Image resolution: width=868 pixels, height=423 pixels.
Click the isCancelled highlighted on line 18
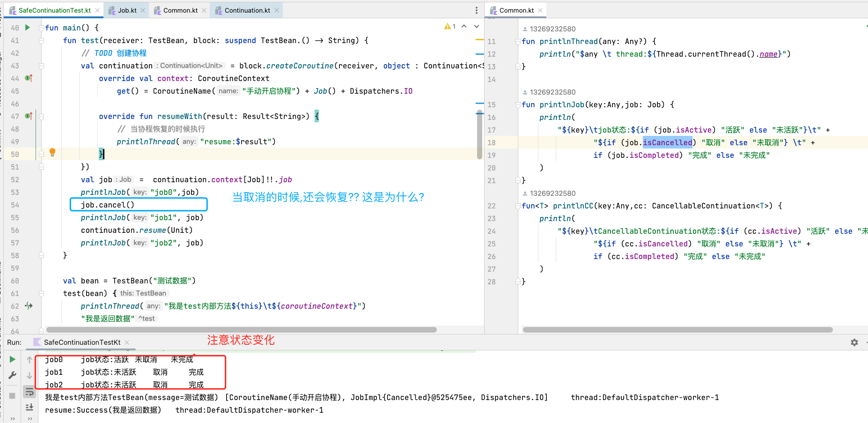[667, 142]
